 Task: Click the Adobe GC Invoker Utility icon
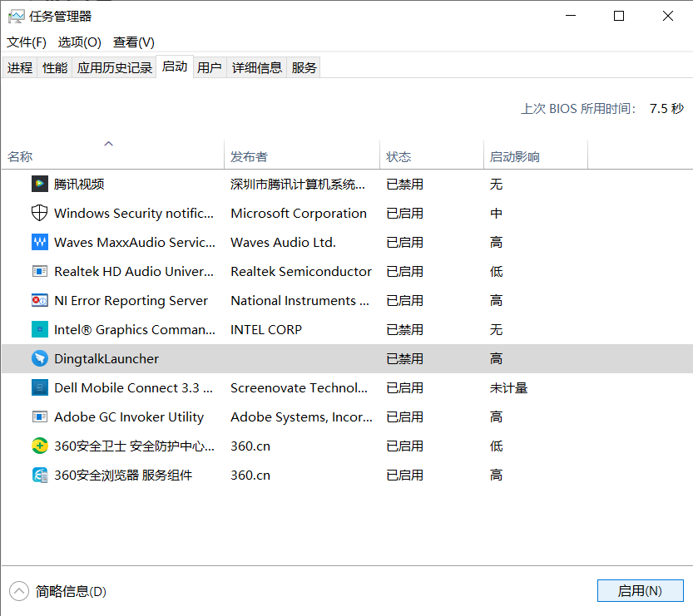(x=40, y=416)
